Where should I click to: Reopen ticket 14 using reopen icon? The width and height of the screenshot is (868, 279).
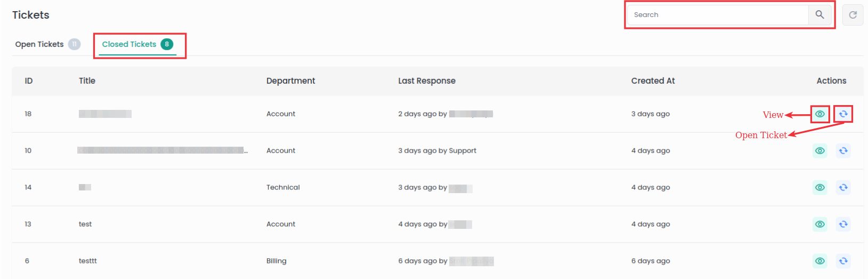[843, 188]
